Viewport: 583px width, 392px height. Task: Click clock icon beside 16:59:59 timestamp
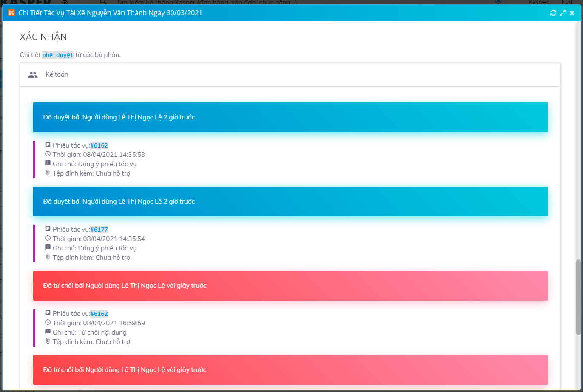pyautogui.click(x=48, y=322)
